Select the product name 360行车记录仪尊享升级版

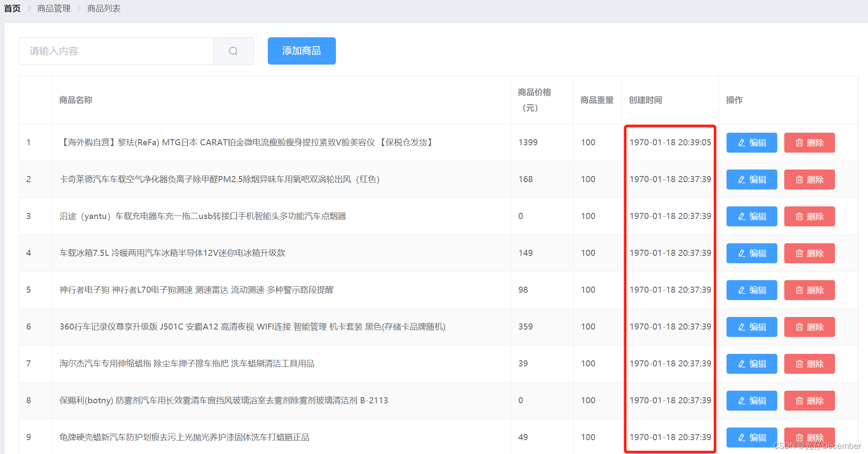pos(253,327)
